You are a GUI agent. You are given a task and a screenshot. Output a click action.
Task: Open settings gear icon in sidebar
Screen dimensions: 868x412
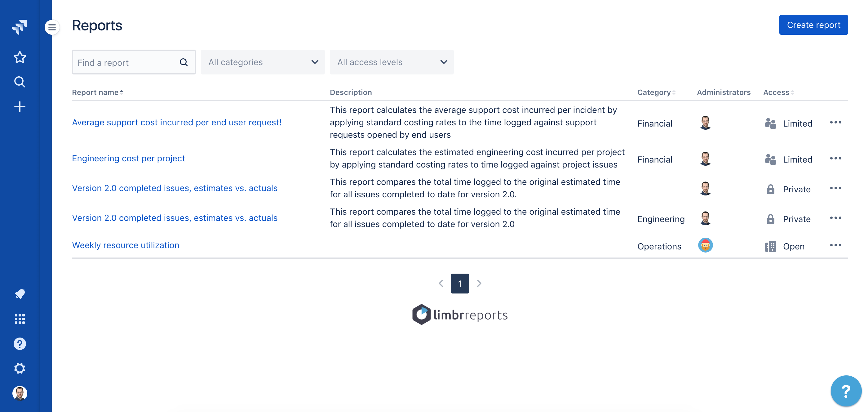(20, 368)
